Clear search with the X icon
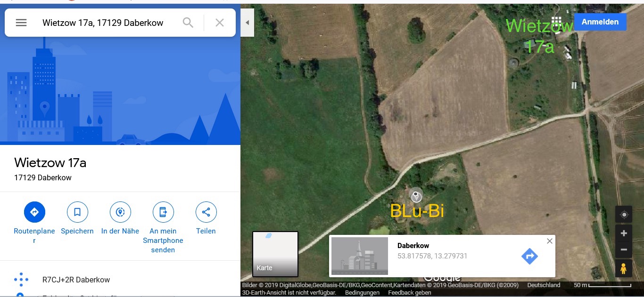Viewport: 644px width, 297px height. (220, 23)
